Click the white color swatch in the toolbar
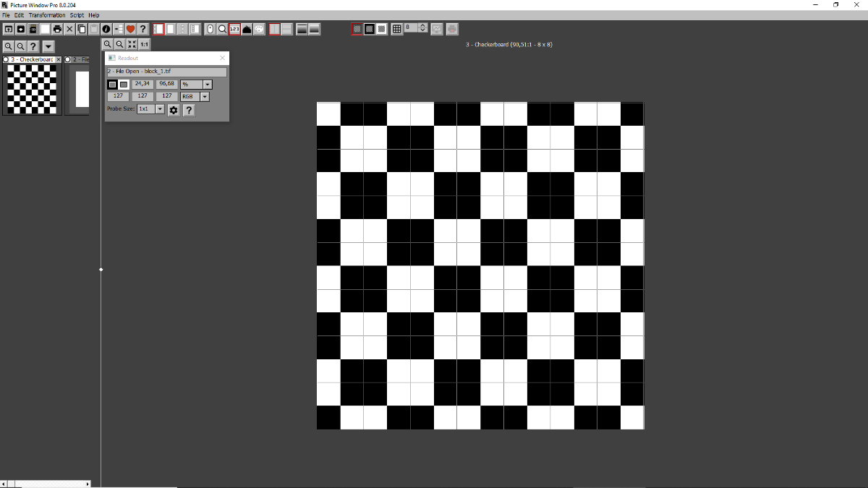868x488 pixels. [45, 29]
